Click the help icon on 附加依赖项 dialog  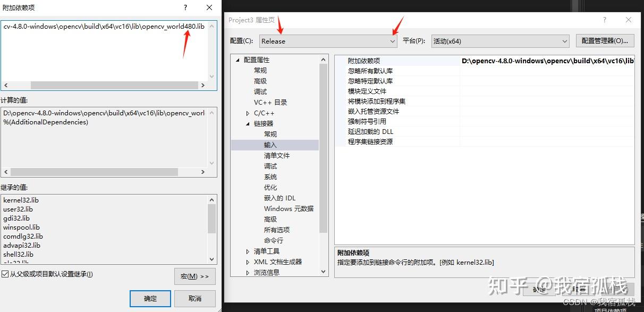(185, 8)
